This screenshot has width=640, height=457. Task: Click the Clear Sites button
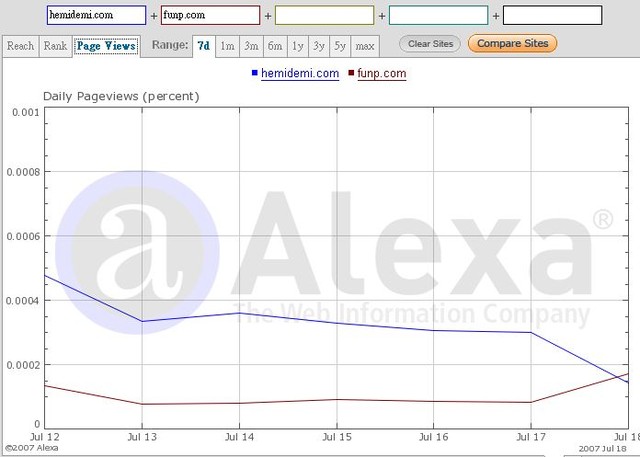(430, 44)
